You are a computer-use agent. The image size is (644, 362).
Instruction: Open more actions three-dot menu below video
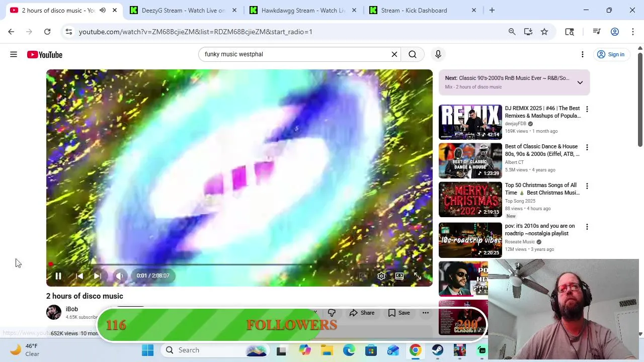(x=426, y=313)
